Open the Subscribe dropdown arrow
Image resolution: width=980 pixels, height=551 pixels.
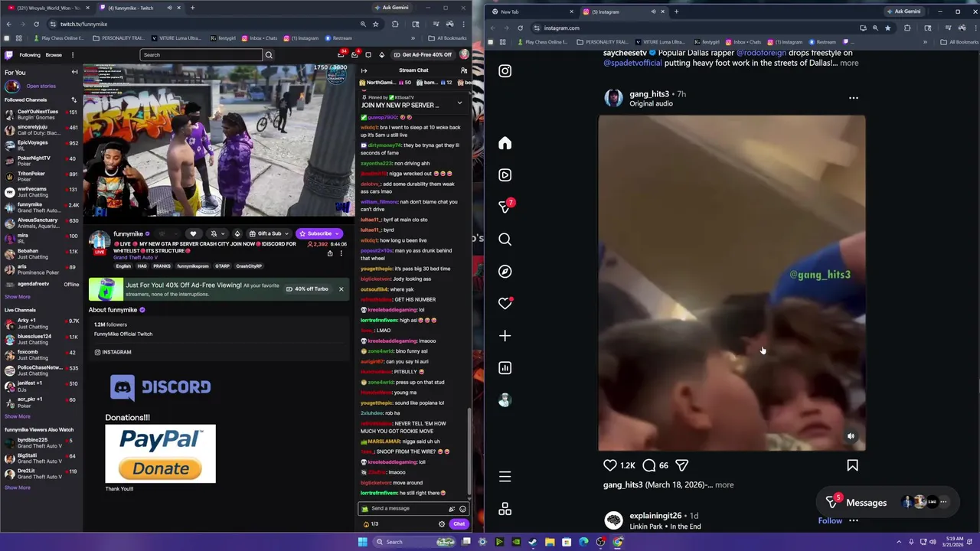[x=336, y=234]
